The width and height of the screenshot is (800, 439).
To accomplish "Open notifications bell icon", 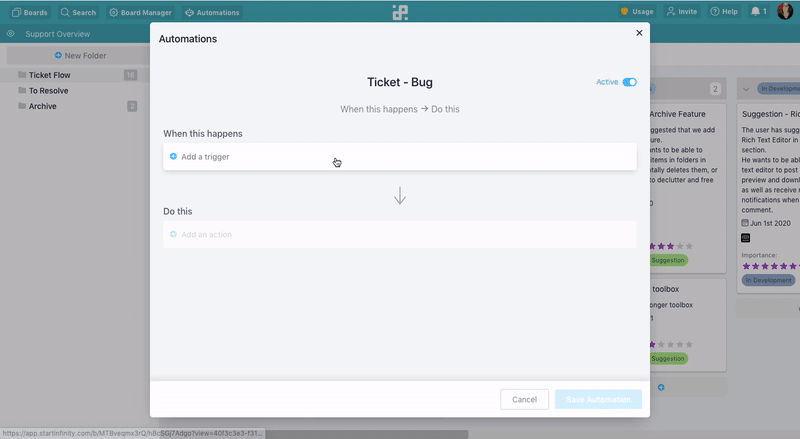I will [755, 11].
